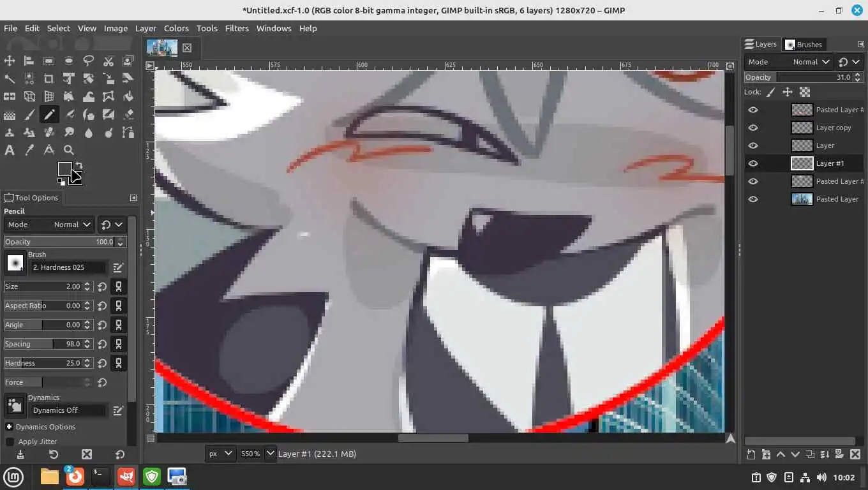
Task: Open the File menu
Action: 10,28
